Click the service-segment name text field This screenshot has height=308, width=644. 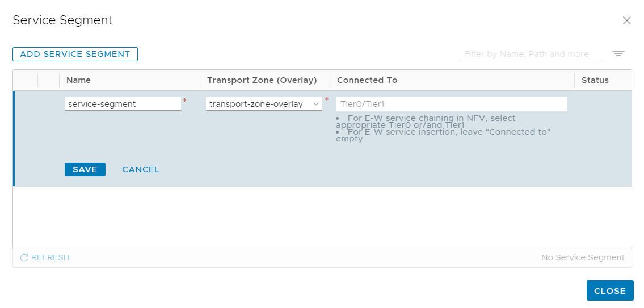[x=122, y=104]
